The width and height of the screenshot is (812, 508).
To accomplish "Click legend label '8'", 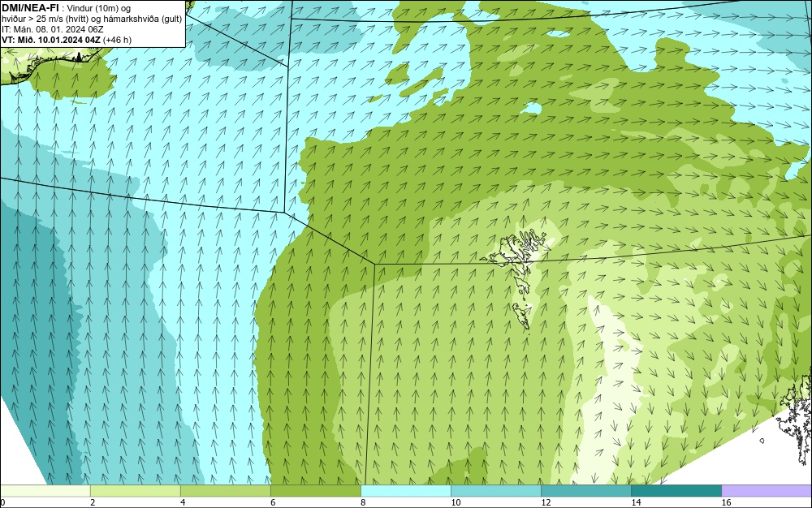I will (363, 502).
